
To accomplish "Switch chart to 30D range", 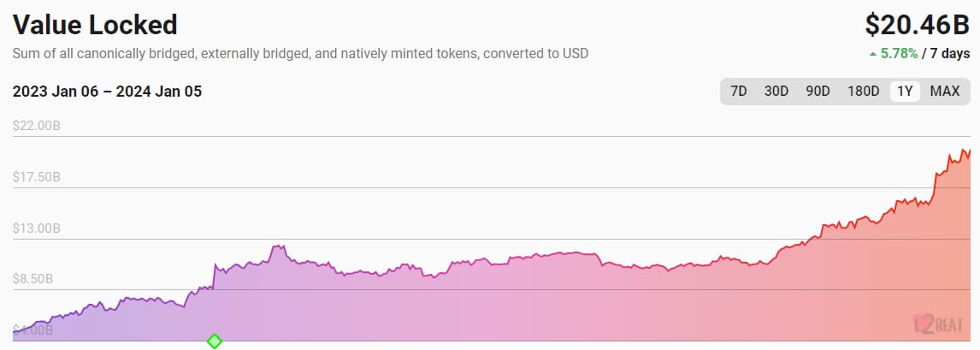I will click(x=776, y=92).
